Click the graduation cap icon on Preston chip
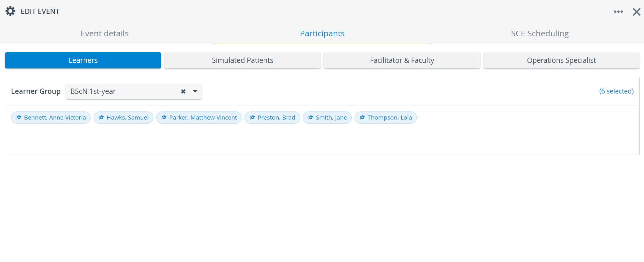This screenshot has width=644, height=262. pyautogui.click(x=252, y=117)
